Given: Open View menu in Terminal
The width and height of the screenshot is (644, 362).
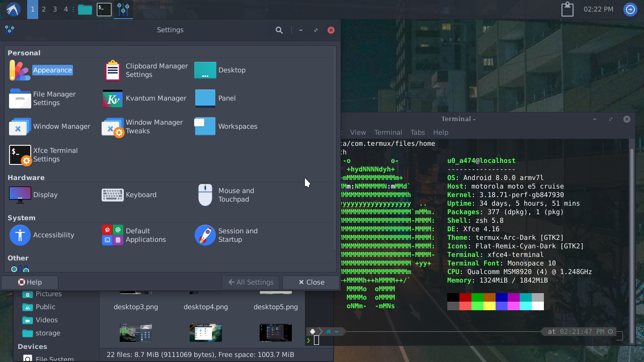Looking at the screenshot, I should coord(358,132).
